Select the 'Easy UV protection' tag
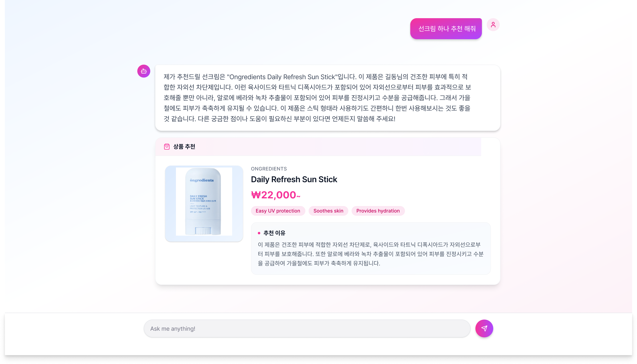 [278, 211]
